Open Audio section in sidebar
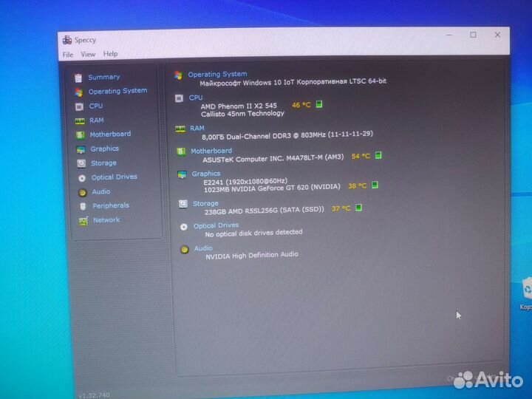 [100, 191]
